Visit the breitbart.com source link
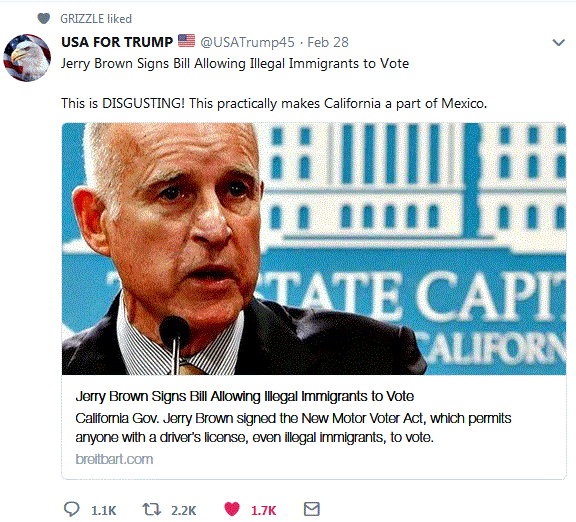Image resolution: width=576 pixels, height=522 pixels. click(114, 459)
